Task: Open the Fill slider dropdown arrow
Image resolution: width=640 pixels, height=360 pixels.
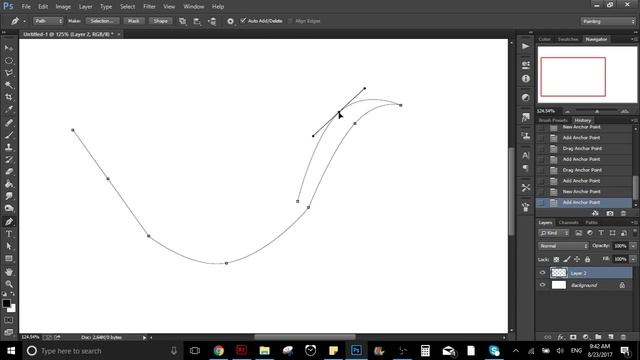Action: coord(633,259)
